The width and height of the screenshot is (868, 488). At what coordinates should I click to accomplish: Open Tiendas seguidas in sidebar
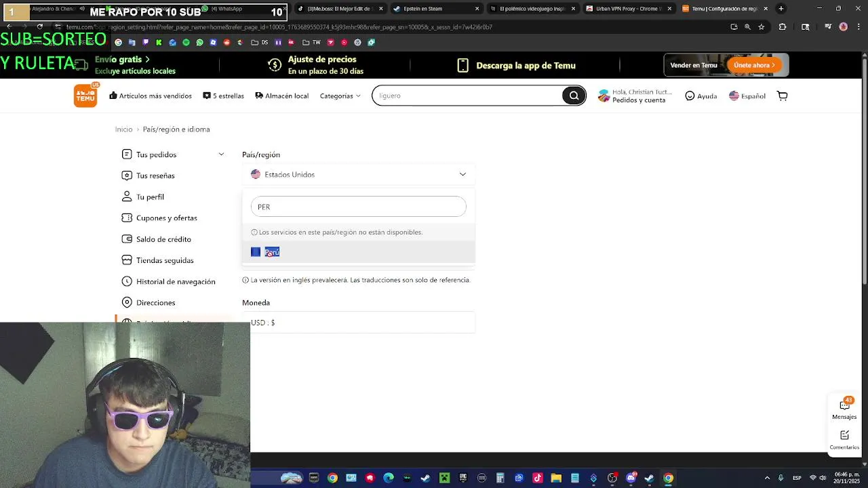click(x=158, y=260)
